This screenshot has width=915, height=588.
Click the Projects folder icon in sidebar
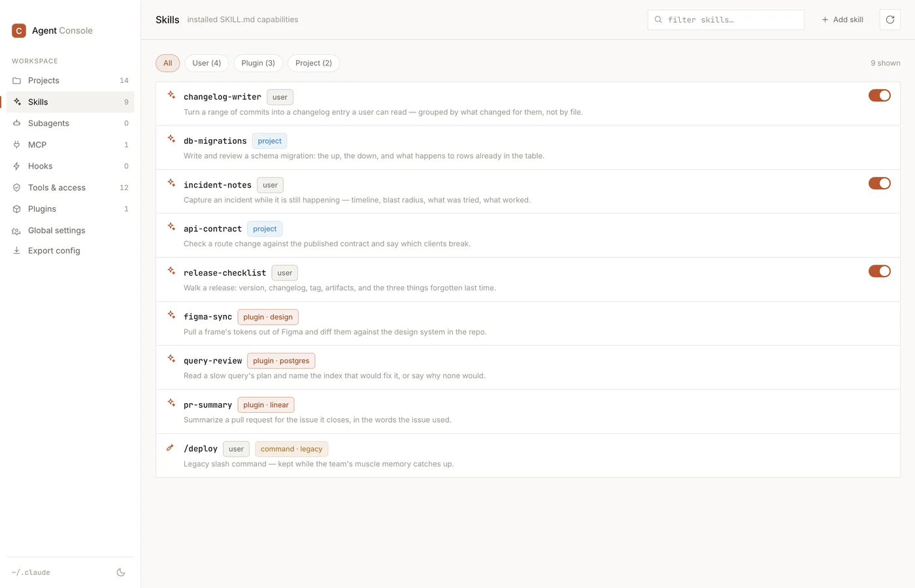[17, 80]
